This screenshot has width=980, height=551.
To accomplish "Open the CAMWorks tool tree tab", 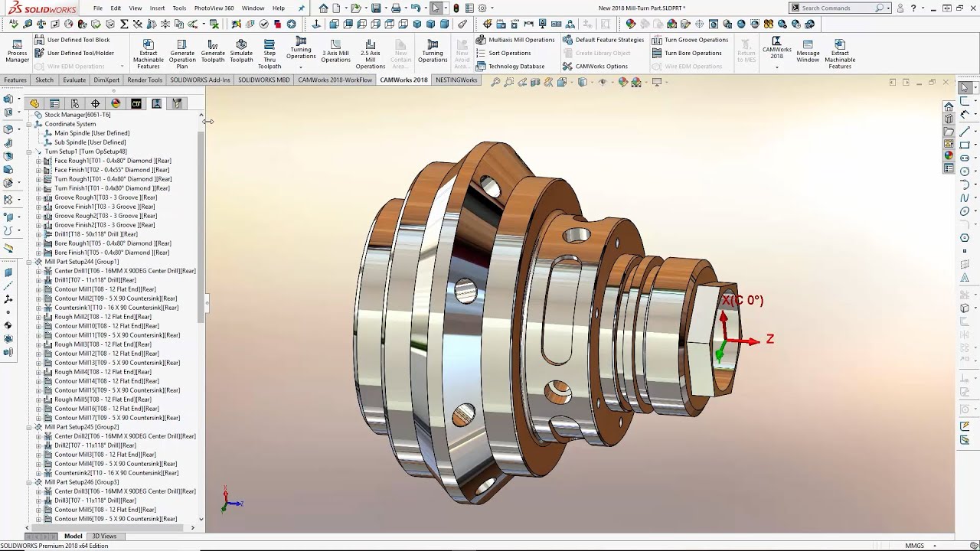I will coord(177,103).
